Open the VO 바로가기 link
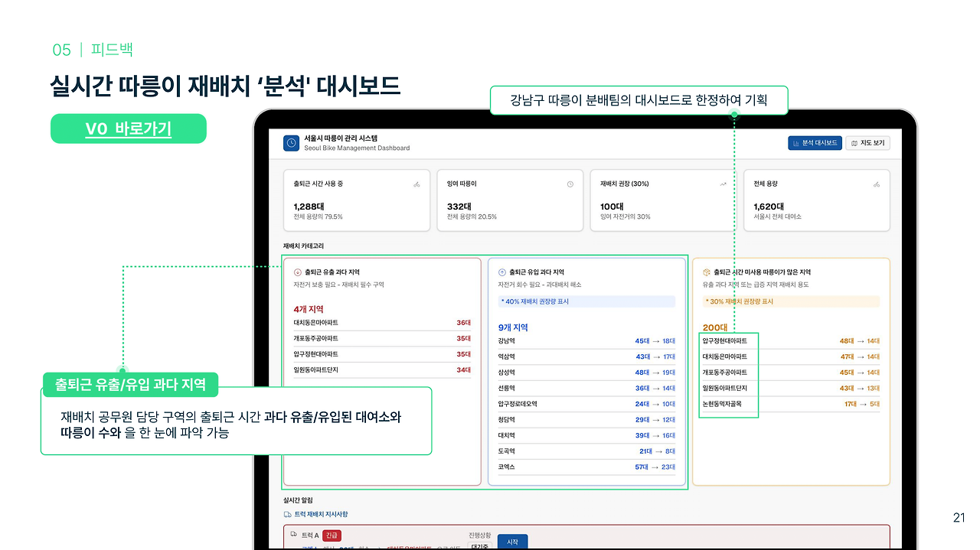The height and width of the screenshot is (550, 980). tap(128, 129)
